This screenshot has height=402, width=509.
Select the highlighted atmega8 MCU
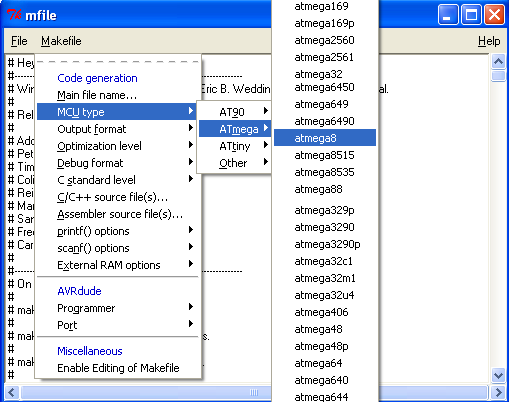(325, 138)
